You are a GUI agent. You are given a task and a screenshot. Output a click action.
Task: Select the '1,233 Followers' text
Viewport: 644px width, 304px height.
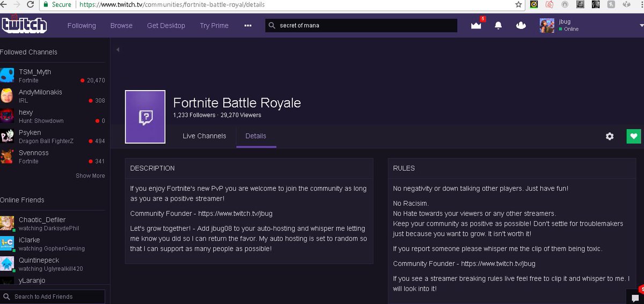tap(194, 115)
